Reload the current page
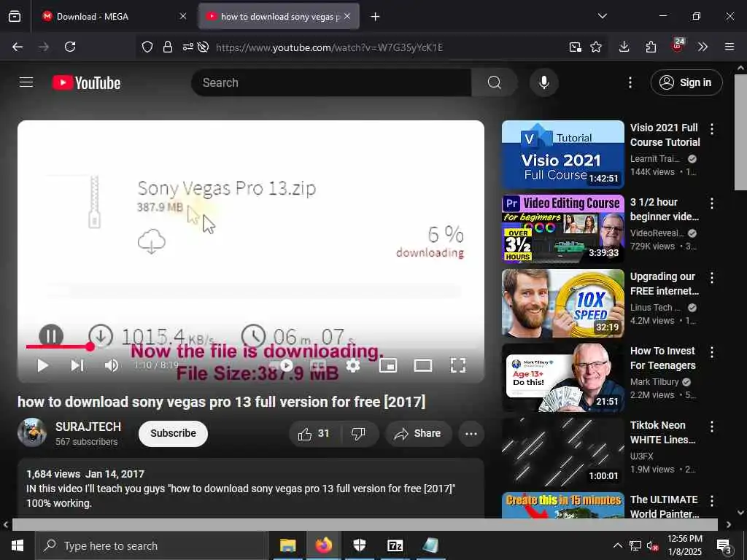Image resolution: width=747 pixels, height=560 pixels. (70, 47)
